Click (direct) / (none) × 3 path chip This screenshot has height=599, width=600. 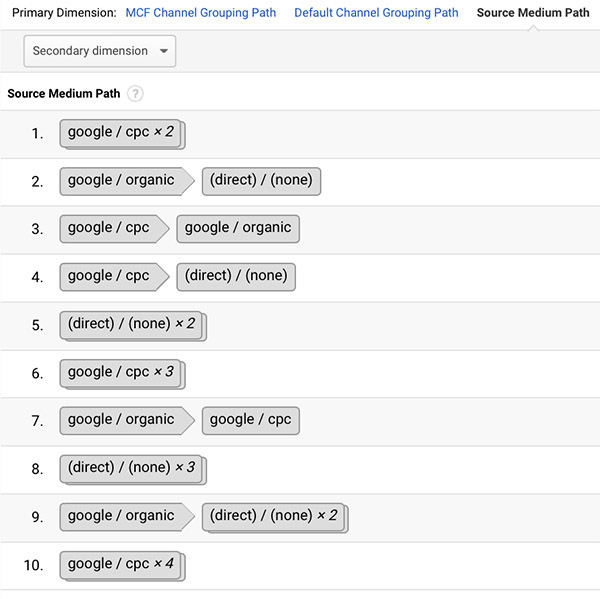pos(132,468)
